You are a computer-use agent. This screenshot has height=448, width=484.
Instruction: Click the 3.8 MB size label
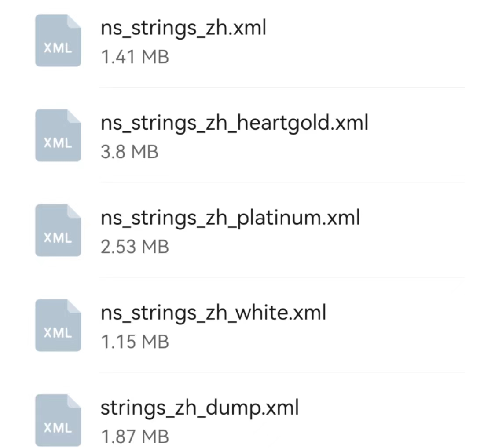129,152
